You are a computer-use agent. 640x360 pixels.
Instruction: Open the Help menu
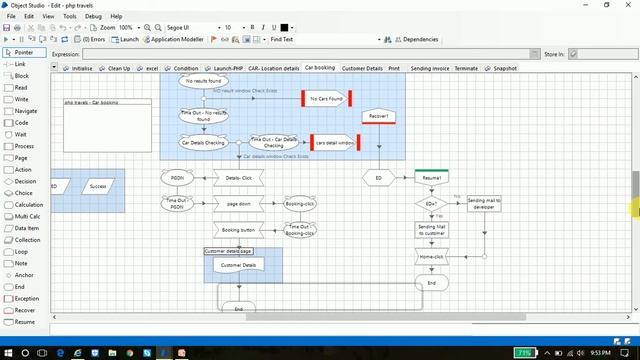pyautogui.click(x=116, y=16)
